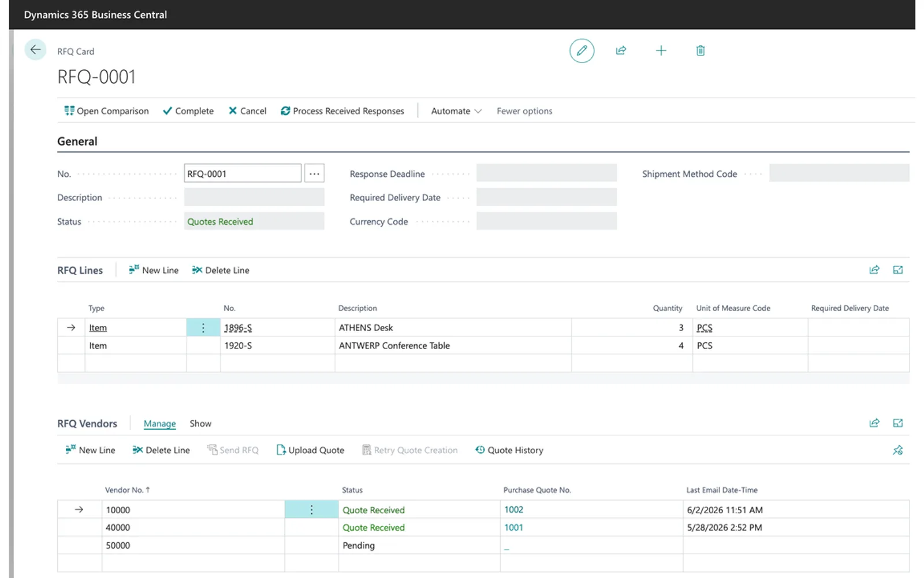
Task: Click the General section heading
Action: tap(77, 142)
